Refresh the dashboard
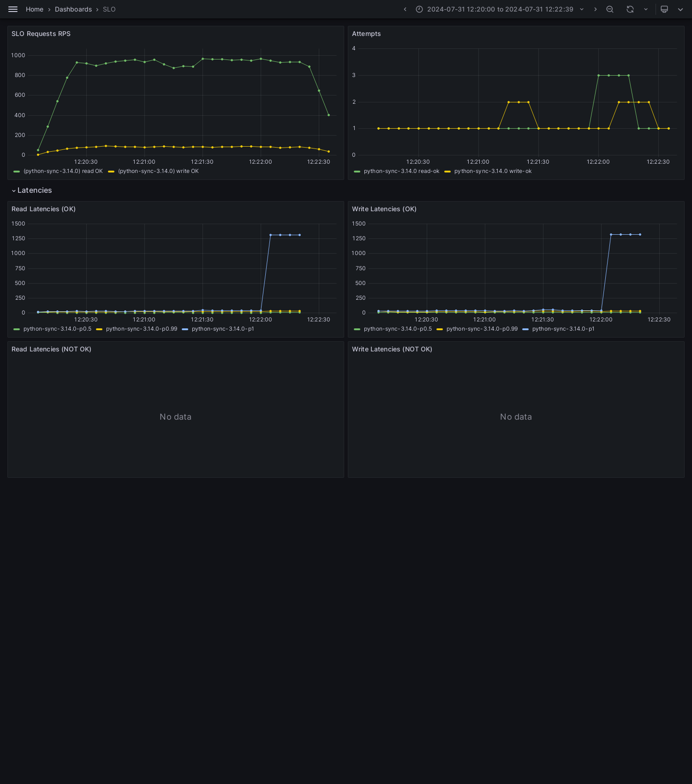Screen dimensions: 692x784 tap(630, 9)
